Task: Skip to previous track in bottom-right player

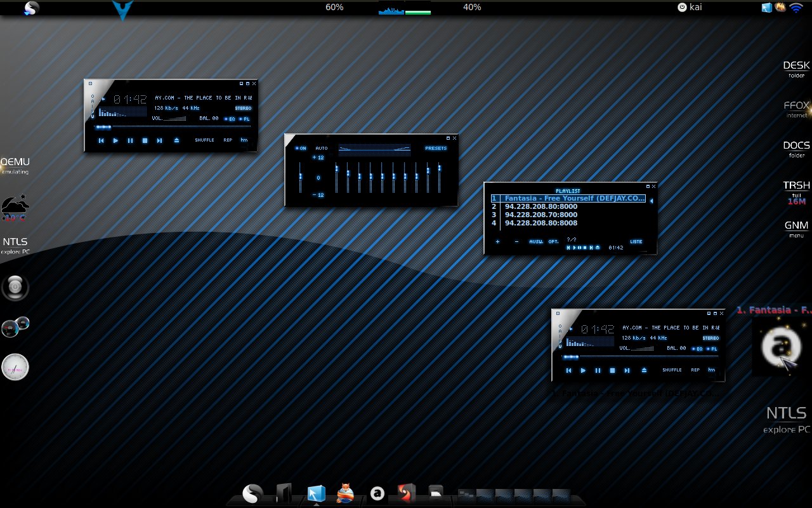Action: pyautogui.click(x=568, y=370)
